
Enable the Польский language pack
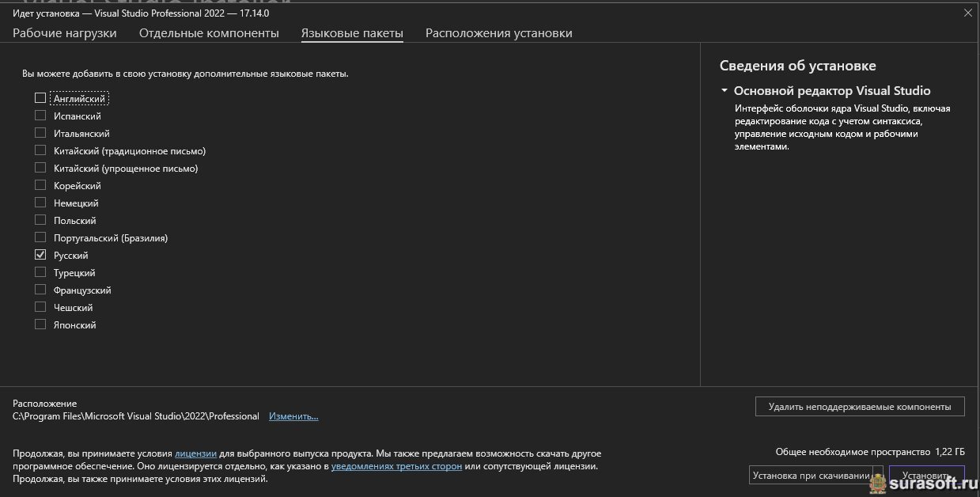40,220
